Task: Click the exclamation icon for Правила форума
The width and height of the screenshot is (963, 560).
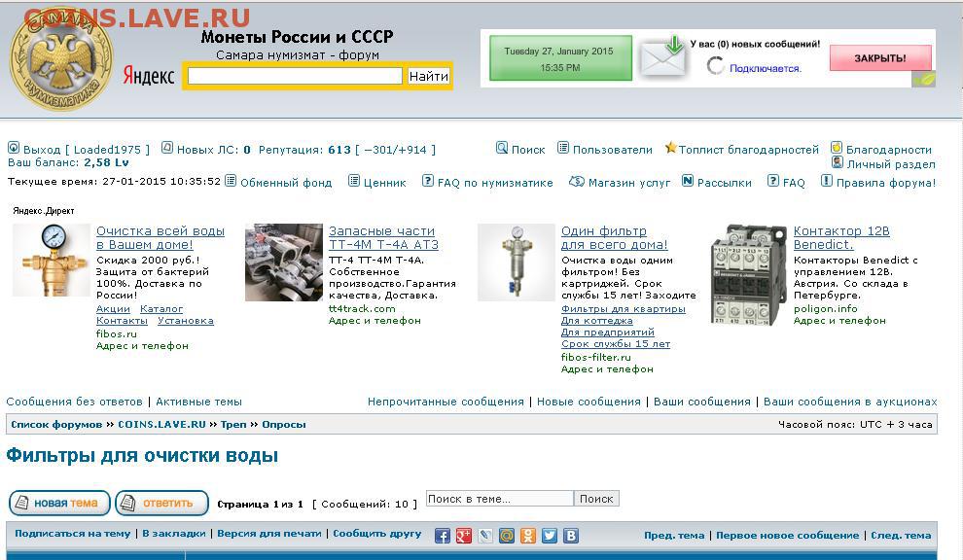Action: pyautogui.click(x=827, y=181)
